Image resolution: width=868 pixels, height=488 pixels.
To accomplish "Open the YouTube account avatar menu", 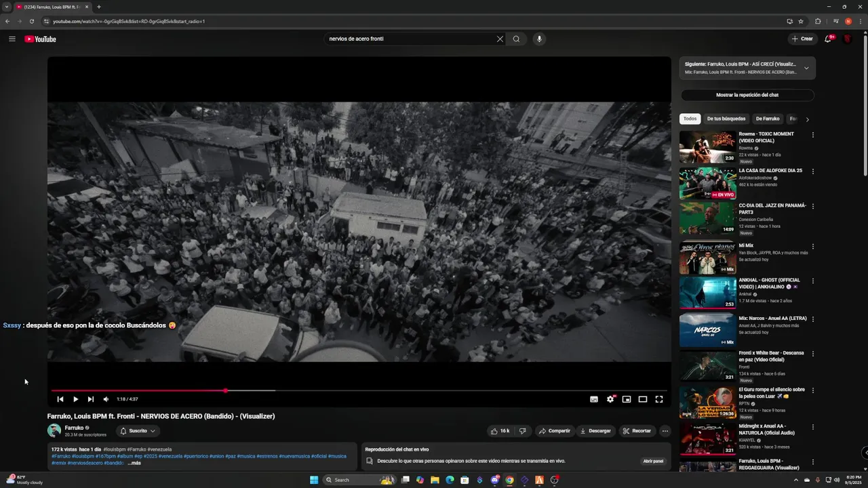I will coord(848,39).
